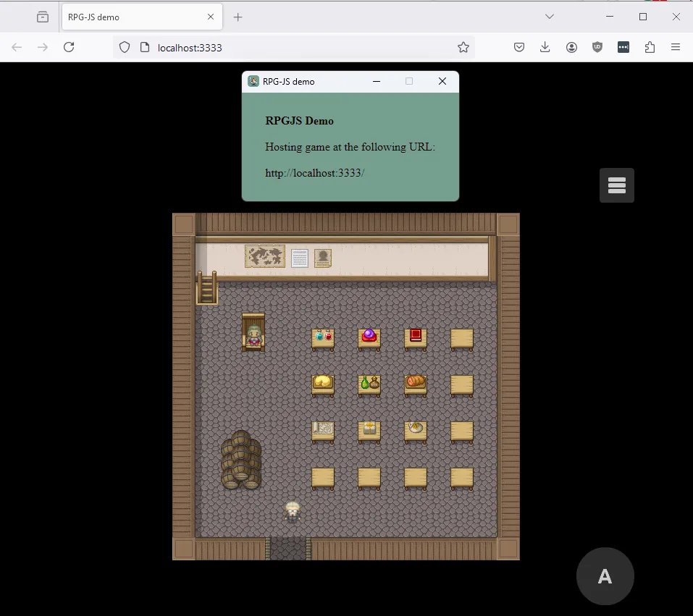693x616 pixels.
Task: Open the Firefox View icon
Action: click(43, 17)
